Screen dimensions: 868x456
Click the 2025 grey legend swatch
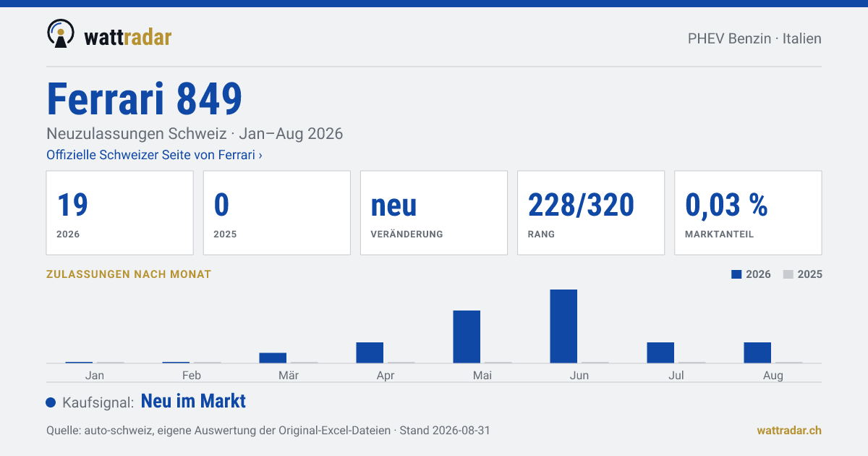[788, 274]
